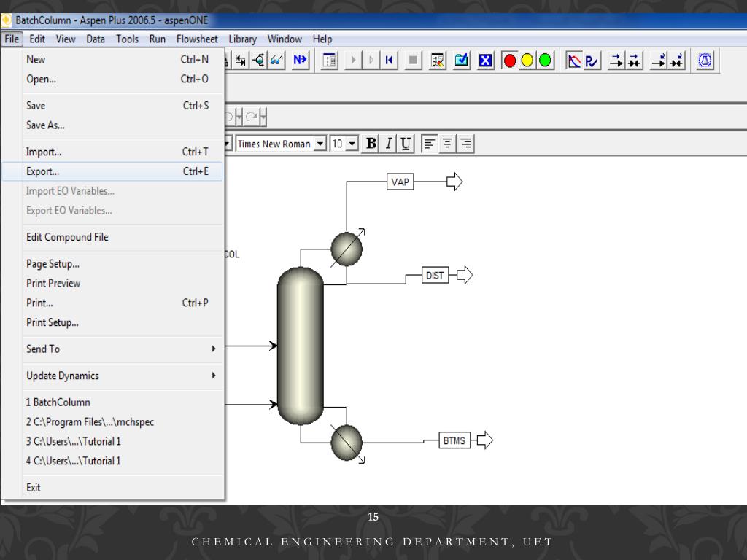Image resolution: width=747 pixels, height=560 pixels.
Task: Select Save As... in the File menu
Action: coord(112,125)
